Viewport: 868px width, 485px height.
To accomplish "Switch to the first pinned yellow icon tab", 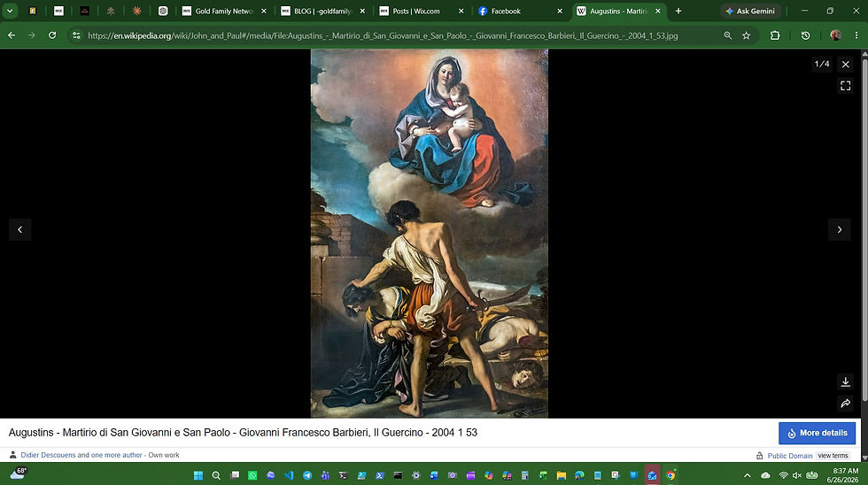I will coord(33,11).
